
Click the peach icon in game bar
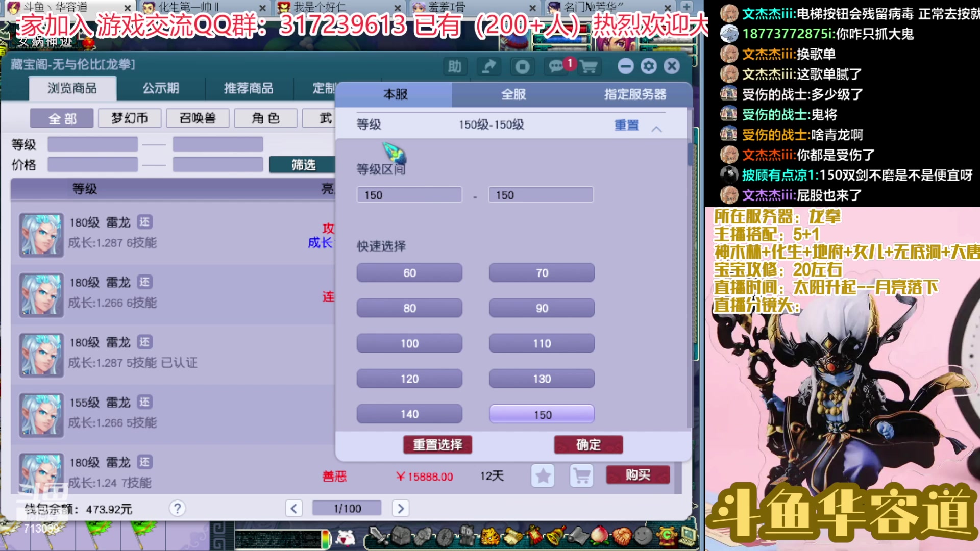(600, 536)
